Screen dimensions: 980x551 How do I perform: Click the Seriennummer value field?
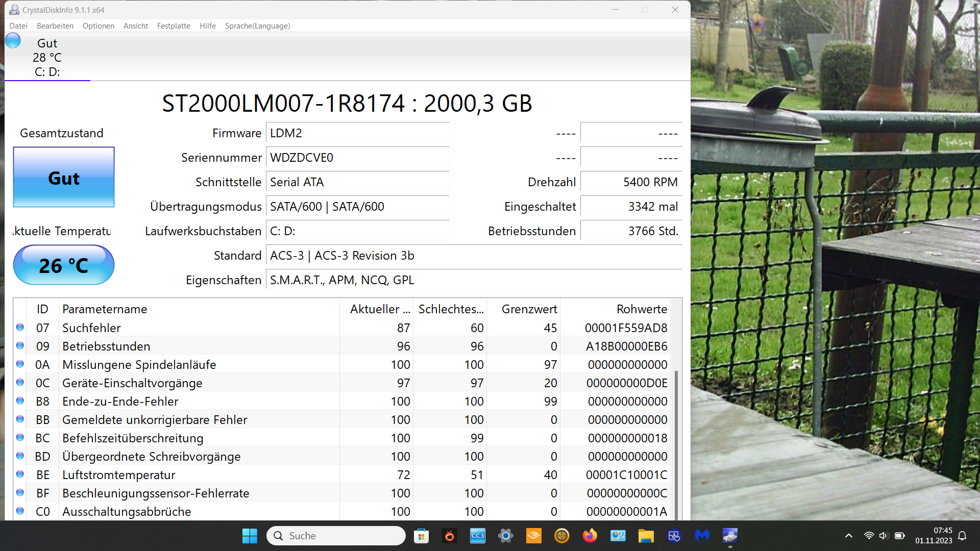coord(357,158)
